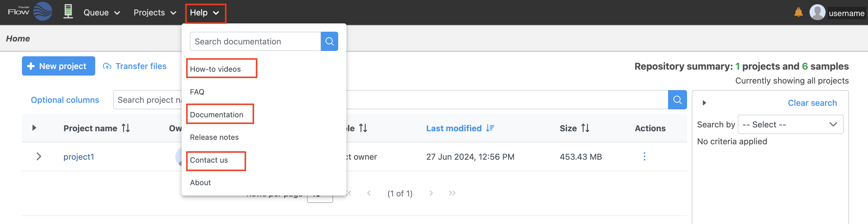Screen dimensions: 868x224
Task: Click the New project button
Action: [58, 66]
